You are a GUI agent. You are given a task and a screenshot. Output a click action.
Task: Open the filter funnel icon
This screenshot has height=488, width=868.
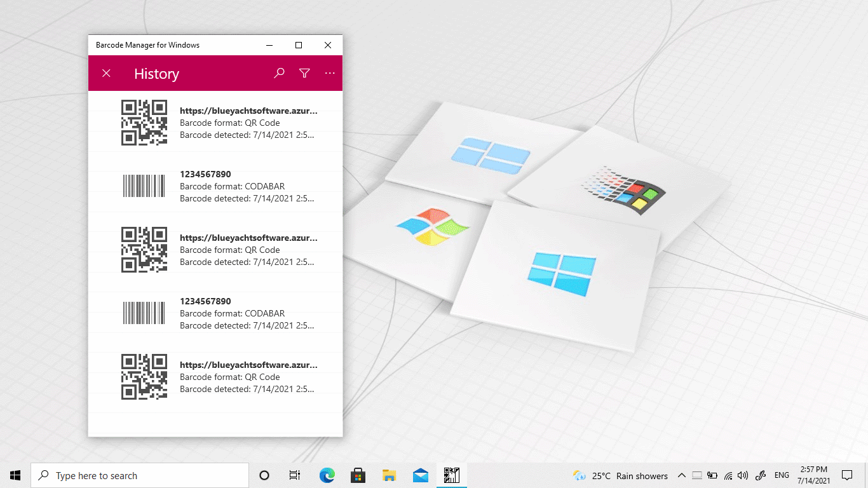coord(304,74)
